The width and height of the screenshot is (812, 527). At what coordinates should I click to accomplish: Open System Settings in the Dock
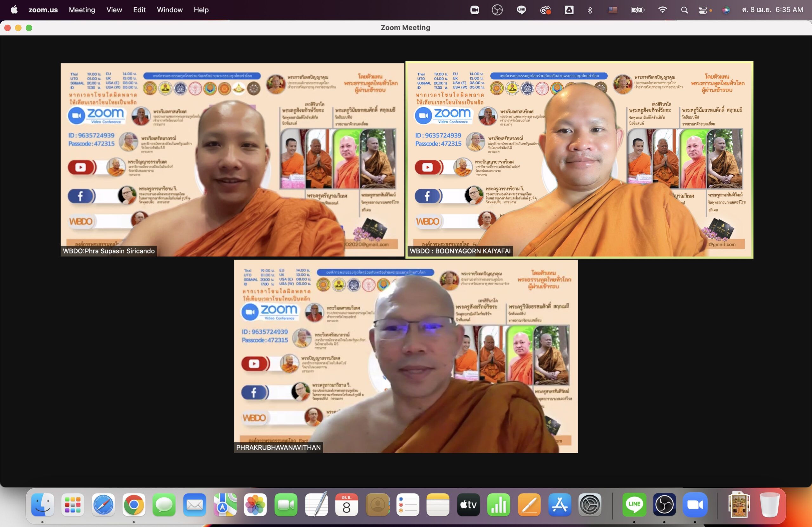coord(590,505)
